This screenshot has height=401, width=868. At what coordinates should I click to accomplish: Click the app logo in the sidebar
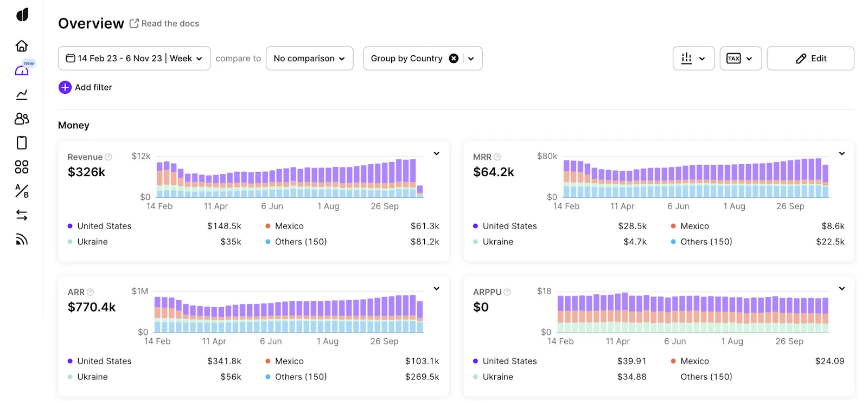click(x=22, y=15)
